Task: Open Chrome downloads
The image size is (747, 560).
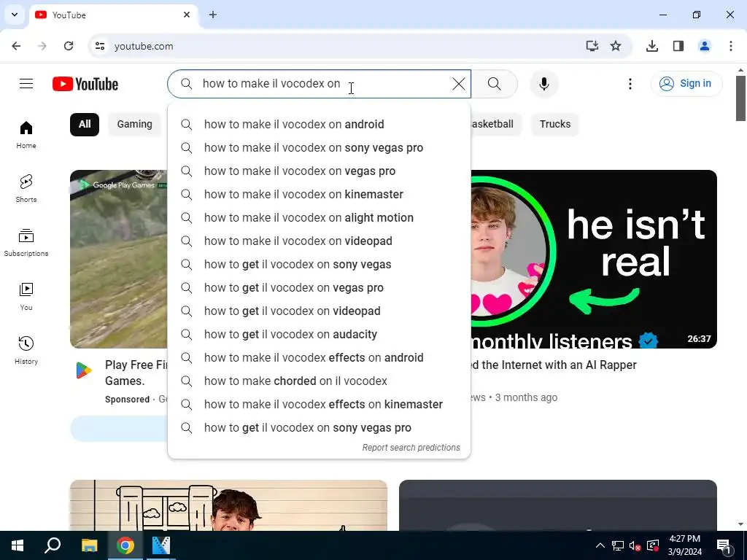Action: point(652,46)
